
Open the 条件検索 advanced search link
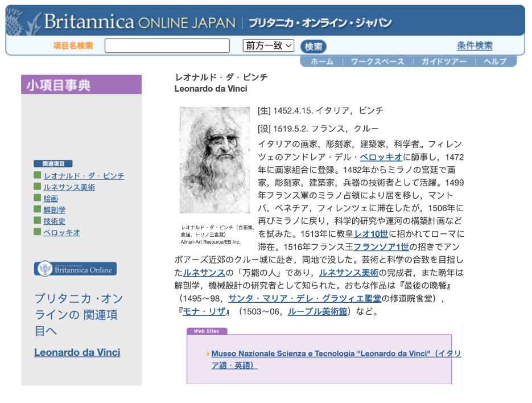click(475, 46)
